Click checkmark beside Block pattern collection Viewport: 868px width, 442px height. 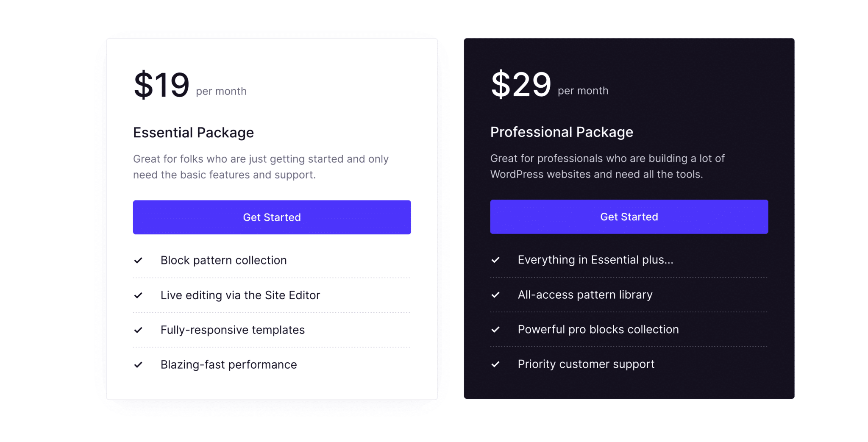(x=138, y=260)
